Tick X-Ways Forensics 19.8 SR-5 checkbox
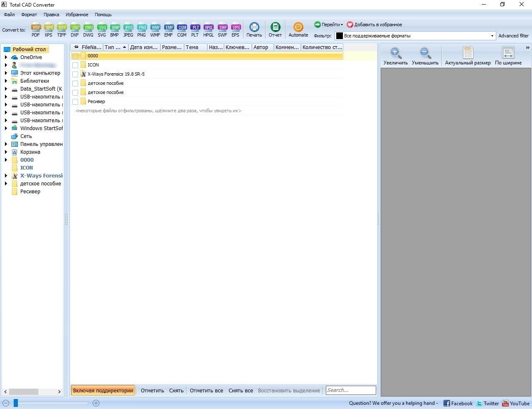The height and width of the screenshot is (409, 532). pyautogui.click(x=75, y=74)
